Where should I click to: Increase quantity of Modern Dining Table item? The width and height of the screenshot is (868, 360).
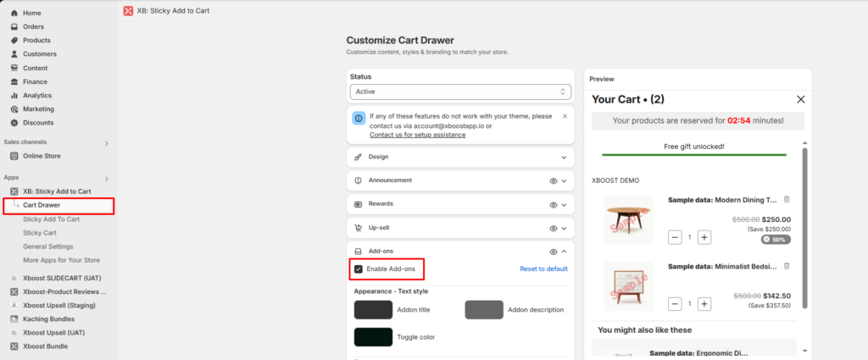pos(704,237)
